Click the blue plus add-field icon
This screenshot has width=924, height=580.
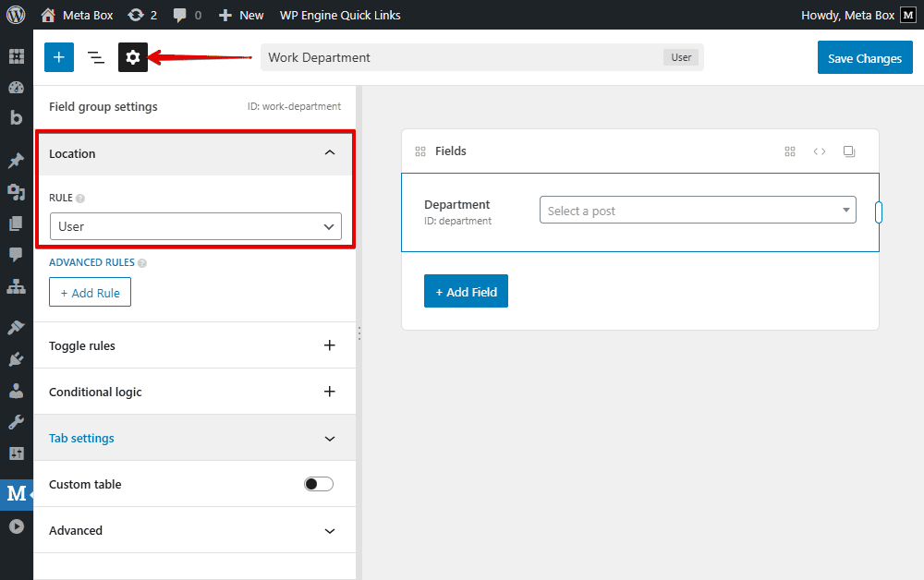tap(58, 57)
